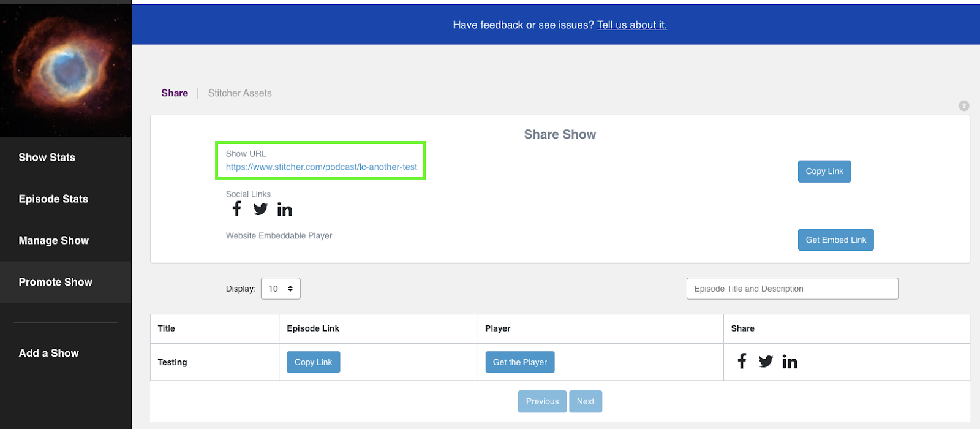Share show on Facebook under Social Links
980x429 pixels.
coord(237,209)
